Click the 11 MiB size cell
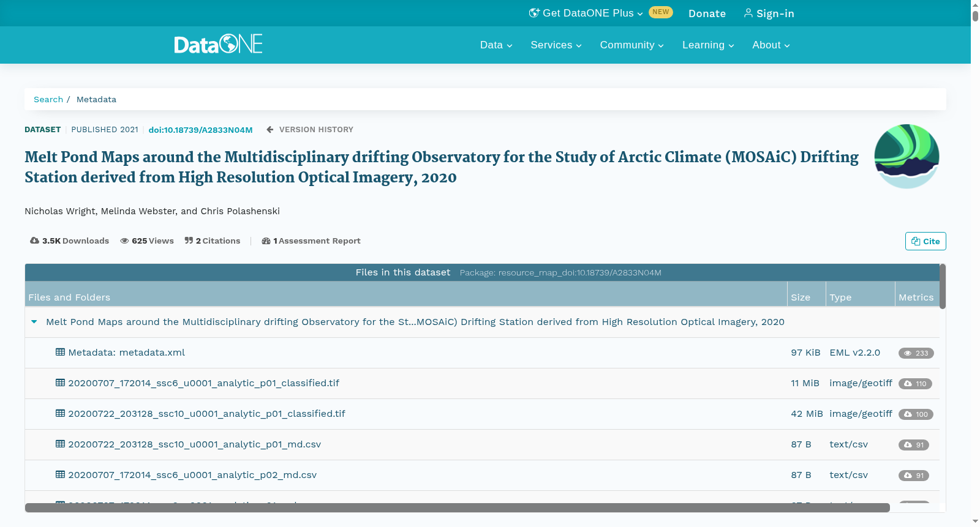 (805, 383)
